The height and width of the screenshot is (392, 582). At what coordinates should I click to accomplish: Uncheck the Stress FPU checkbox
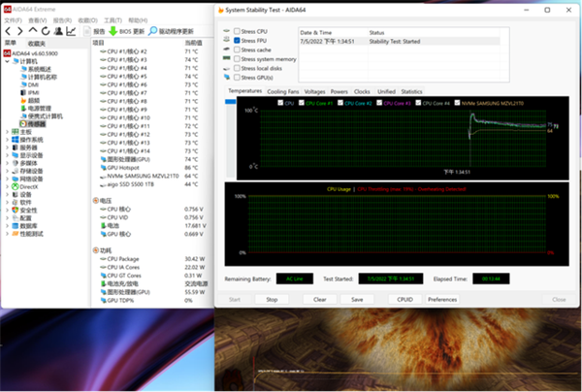pos(237,40)
